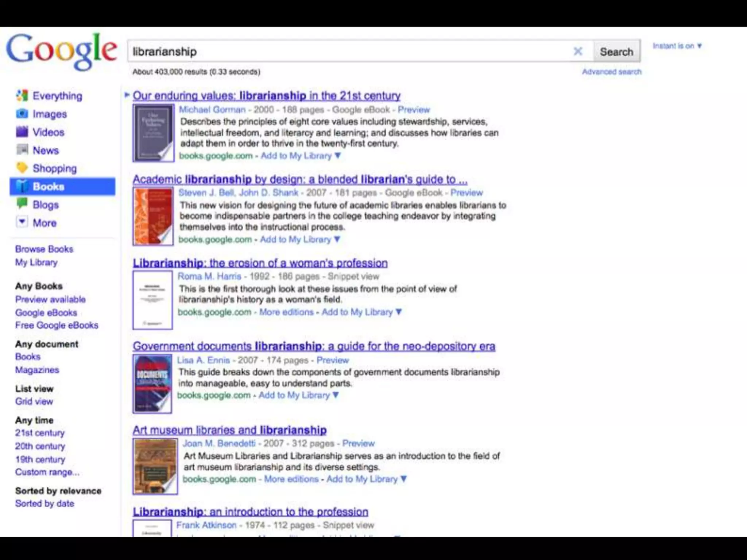This screenshot has width=747, height=560.
Task: Open Art museum libraries cover thumbnail
Action: click(x=155, y=466)
